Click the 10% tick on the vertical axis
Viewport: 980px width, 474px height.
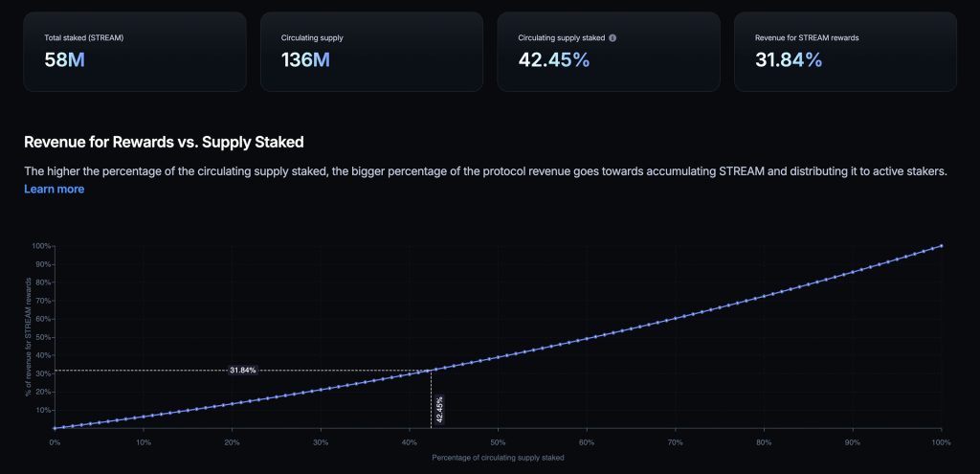point(43,410)
